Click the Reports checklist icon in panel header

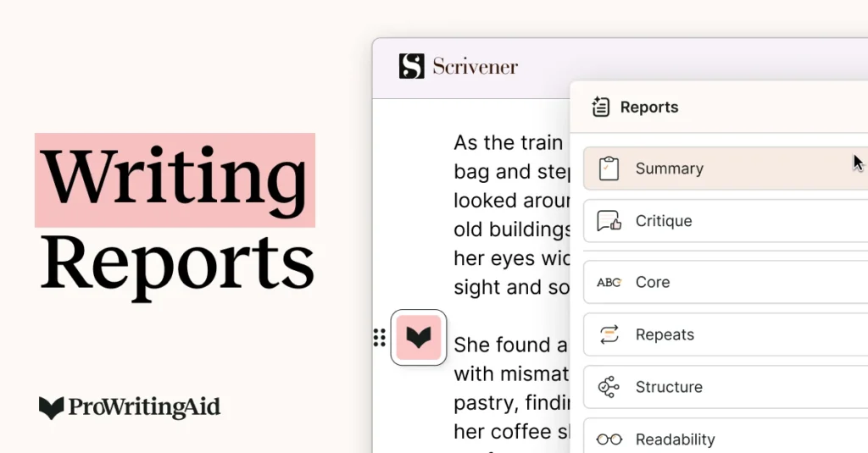(x=601, y=107)
